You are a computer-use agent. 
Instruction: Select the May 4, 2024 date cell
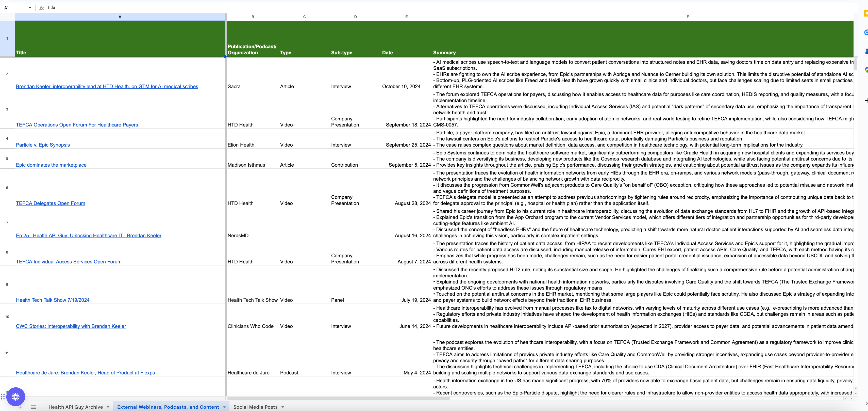pyautogui.click(x=406, y=353)
